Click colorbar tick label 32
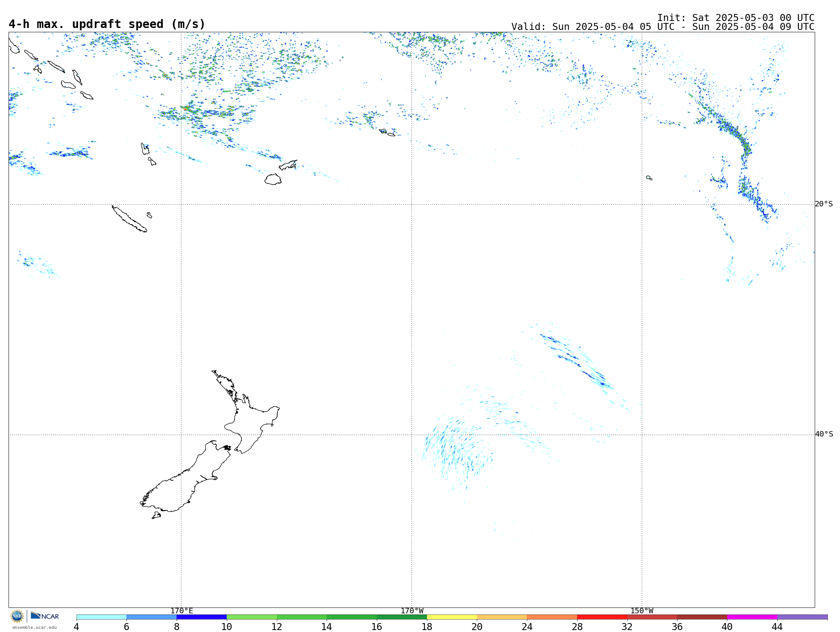 [x=627, y=627]
